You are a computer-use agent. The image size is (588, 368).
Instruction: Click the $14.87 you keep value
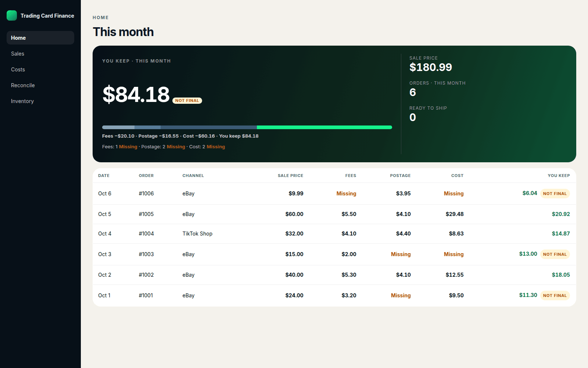click(x=561, y=234)
